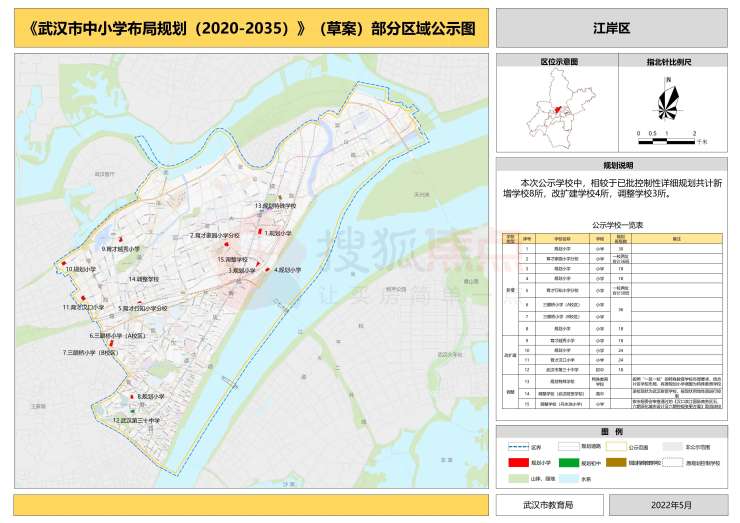Click the map label 12.武汉第三十中学
Screen dimensions: 740x523
pos(136,420)
